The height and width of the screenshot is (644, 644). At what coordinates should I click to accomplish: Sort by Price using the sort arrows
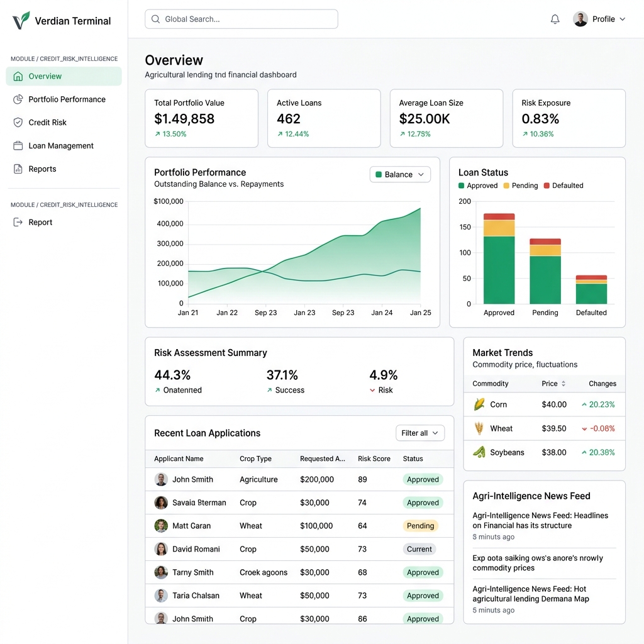563,384
